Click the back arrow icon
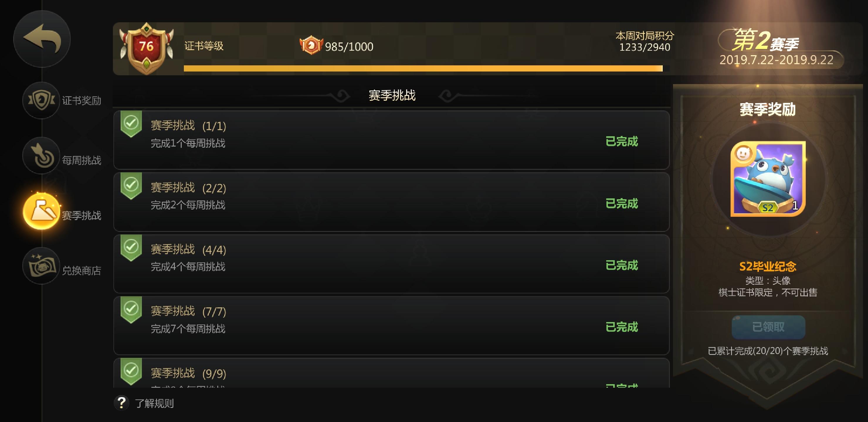 [x=42, y=38]
